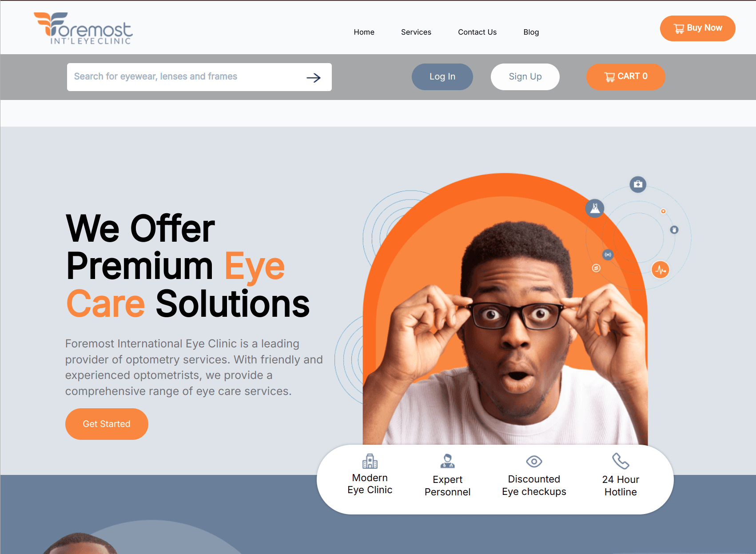Click the Log In button

(442, 77)
